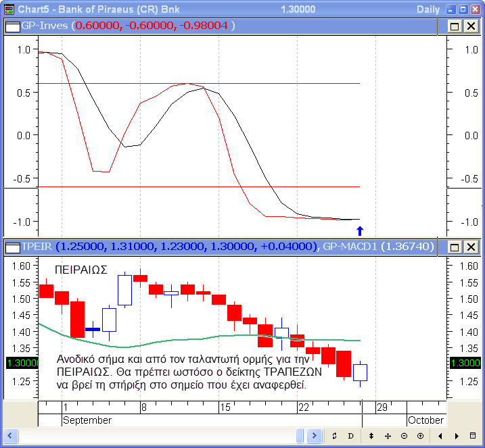Maximize the GP-Inves indicator pane

pyautogui.click(x=454, y=26)
